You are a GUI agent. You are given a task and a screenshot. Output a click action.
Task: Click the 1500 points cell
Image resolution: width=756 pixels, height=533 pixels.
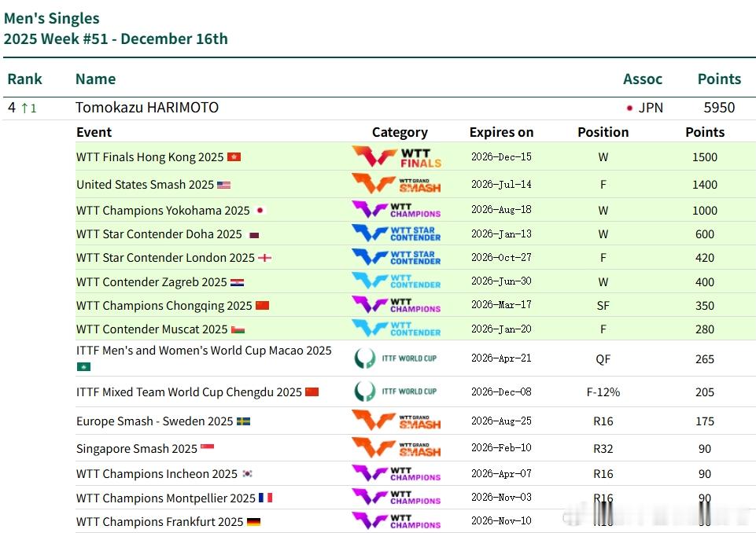[705, 157]
